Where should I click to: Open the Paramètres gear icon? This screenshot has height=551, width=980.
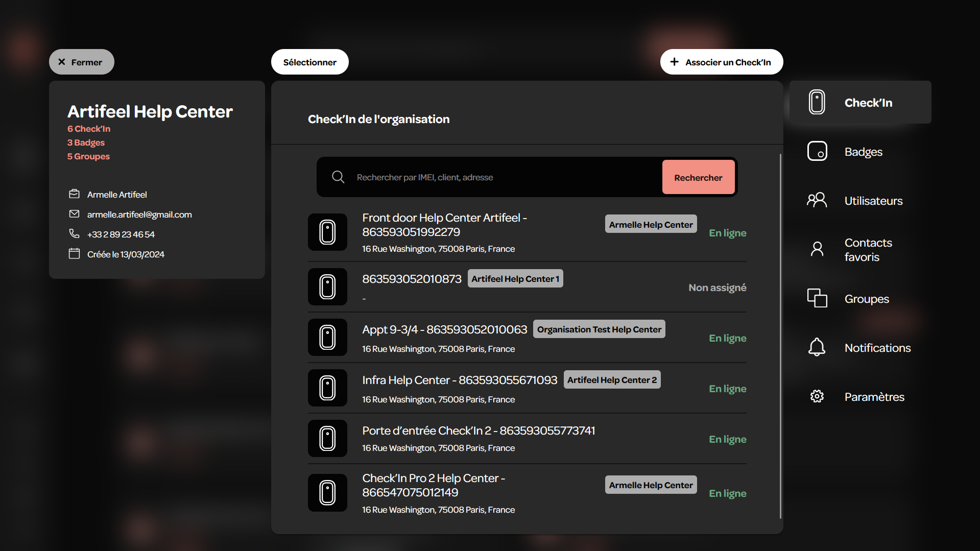point(817,396)
